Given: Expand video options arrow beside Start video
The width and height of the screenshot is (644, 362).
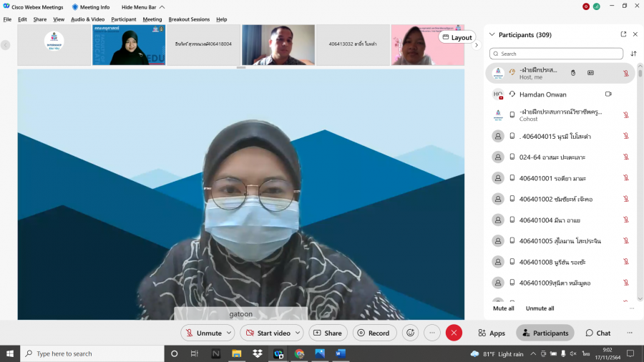Looking at the screenshot, I should (x=298, y=333).
